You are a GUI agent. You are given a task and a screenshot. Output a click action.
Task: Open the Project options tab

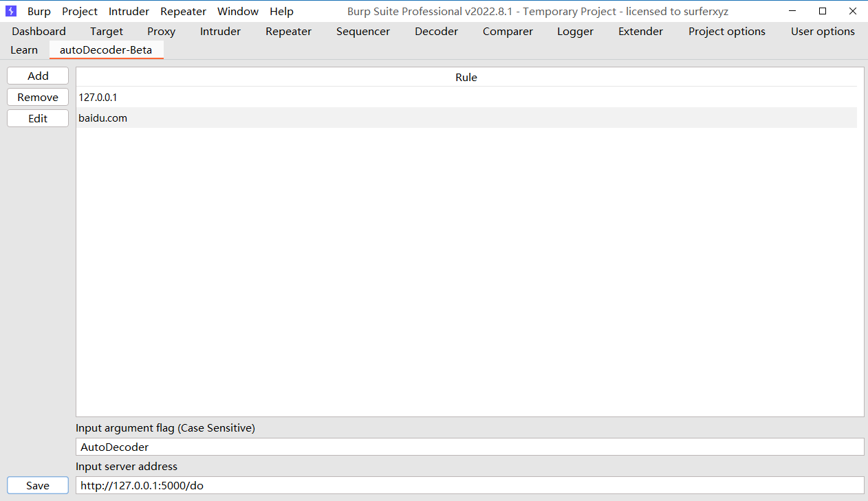pos(727,31)
